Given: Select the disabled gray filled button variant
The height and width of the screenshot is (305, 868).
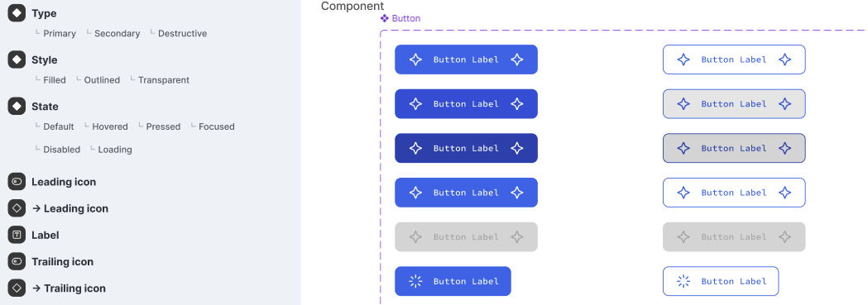Looking at the screenshot, I should pos(466,237).
